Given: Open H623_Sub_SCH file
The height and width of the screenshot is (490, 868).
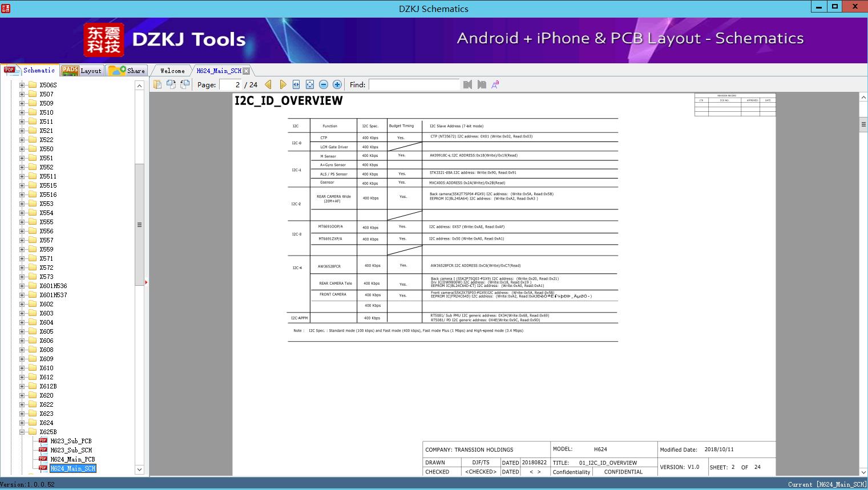Looking at the screenshot, I should 71,450.
